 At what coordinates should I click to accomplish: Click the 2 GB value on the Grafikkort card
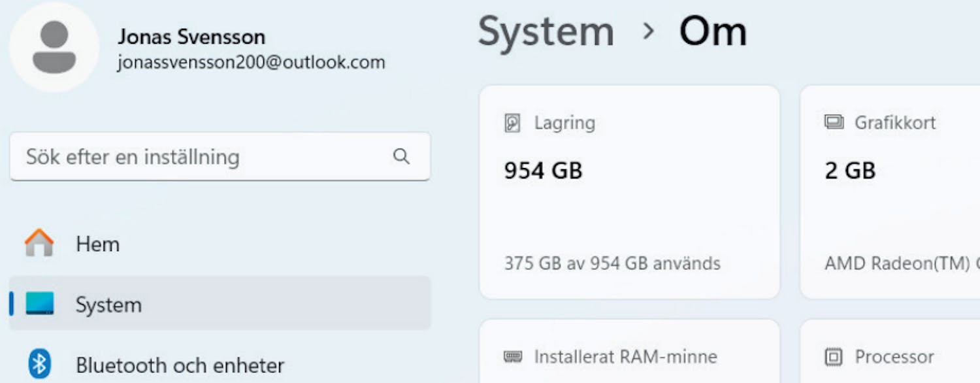(850, 171)
